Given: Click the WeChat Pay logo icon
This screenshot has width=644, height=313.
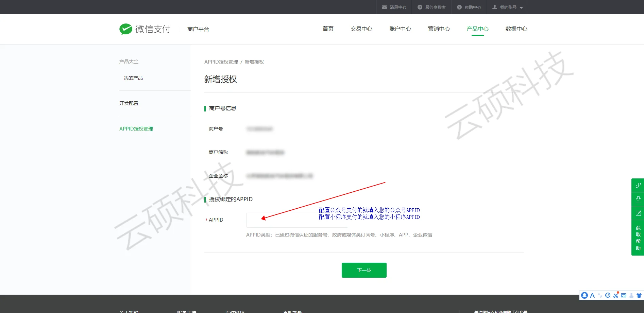Looking at the screenshot, I should click(126, 29).
